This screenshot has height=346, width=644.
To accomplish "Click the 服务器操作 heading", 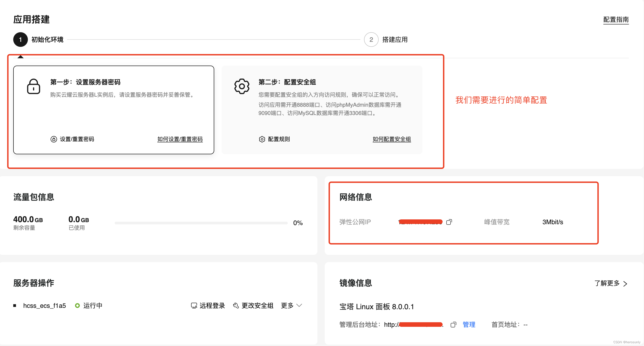I will tap(34, 283).
